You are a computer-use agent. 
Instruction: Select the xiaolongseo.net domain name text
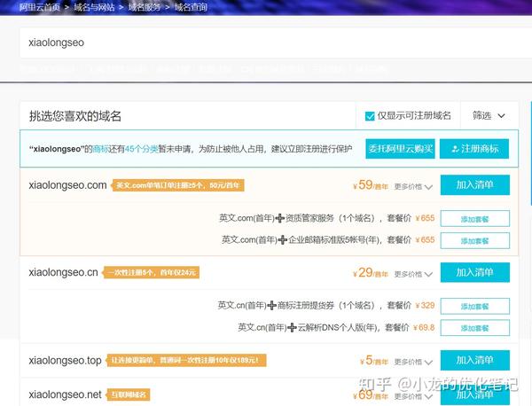coord(65,394)
